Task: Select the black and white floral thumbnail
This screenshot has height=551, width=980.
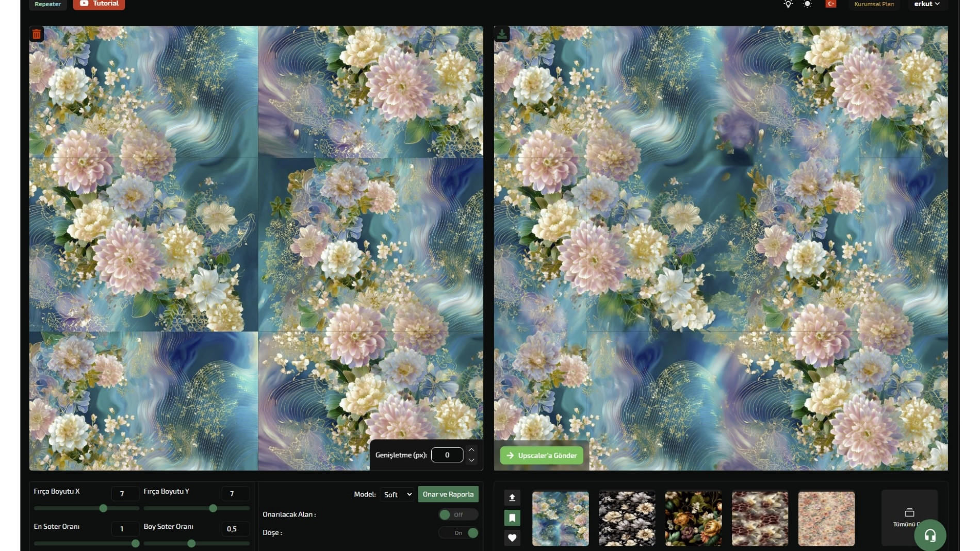Action: [x=627, y=518]
